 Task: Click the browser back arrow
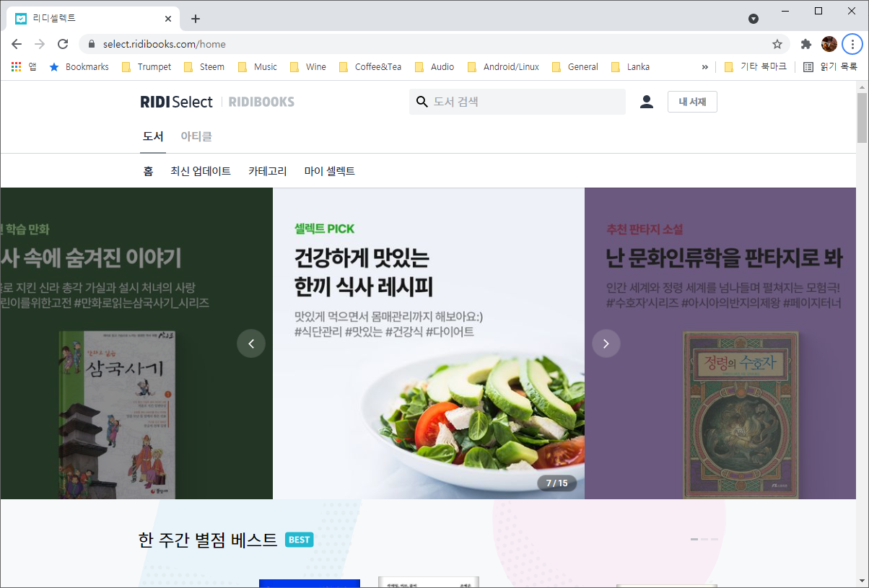(x=17, y=44)
